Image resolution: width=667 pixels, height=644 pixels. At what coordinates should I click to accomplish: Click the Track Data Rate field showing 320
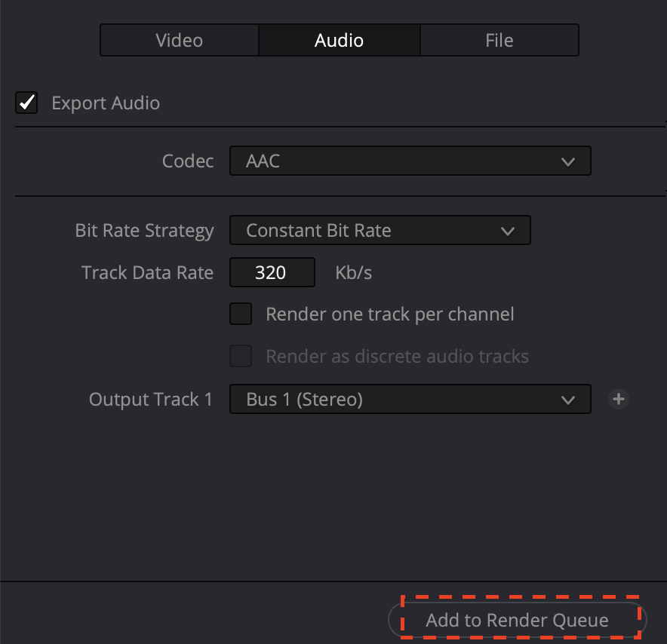coord(272,272)
